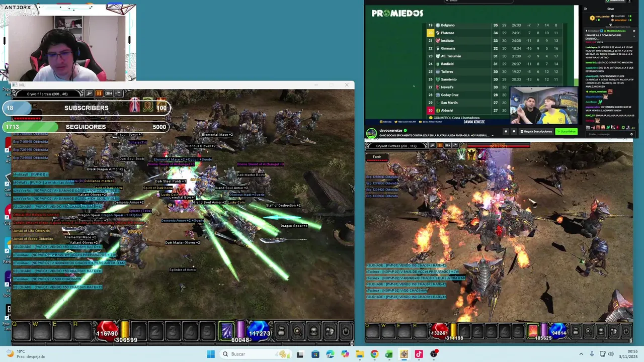Click the heart follow button on the stream
Viewport: 644px width, 362px height.
[514, 131]
